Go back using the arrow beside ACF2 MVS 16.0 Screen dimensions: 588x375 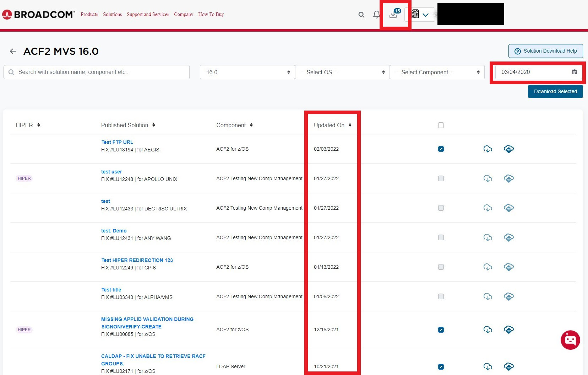pos(13,51)
